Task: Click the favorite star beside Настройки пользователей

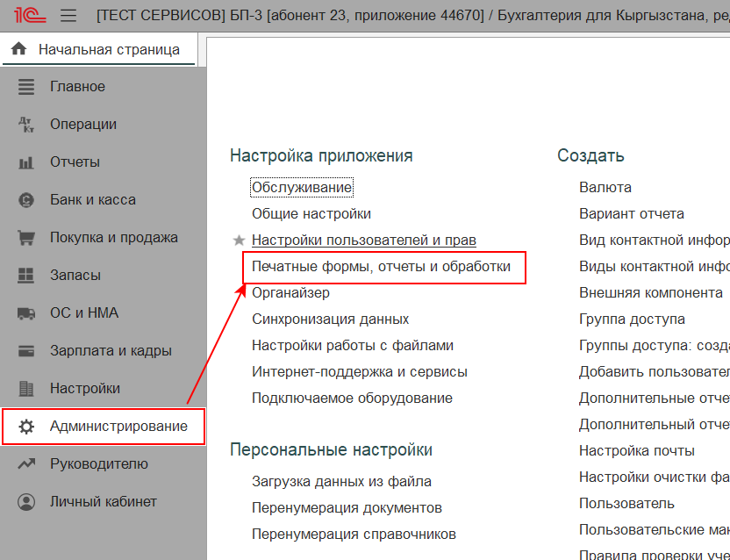Action: point(239,241)
